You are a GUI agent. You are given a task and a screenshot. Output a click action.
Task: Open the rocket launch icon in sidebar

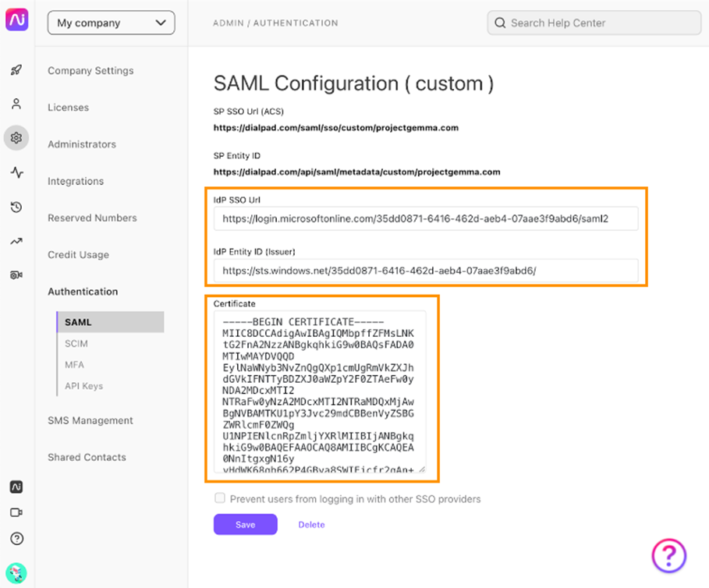point(16,69)
